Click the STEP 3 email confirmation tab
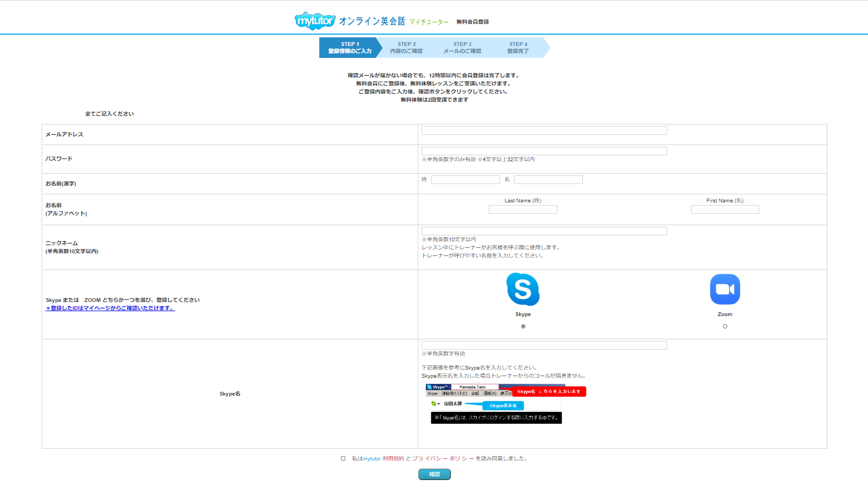868x493 pixels. point(462,48)
